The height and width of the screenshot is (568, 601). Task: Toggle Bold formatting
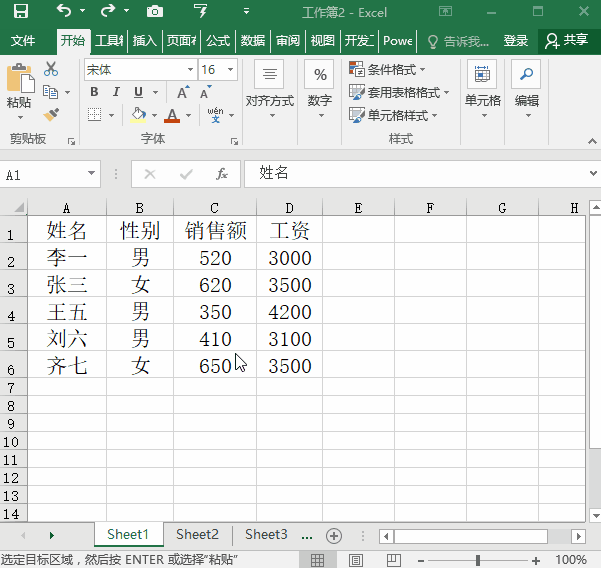point(94,92)
